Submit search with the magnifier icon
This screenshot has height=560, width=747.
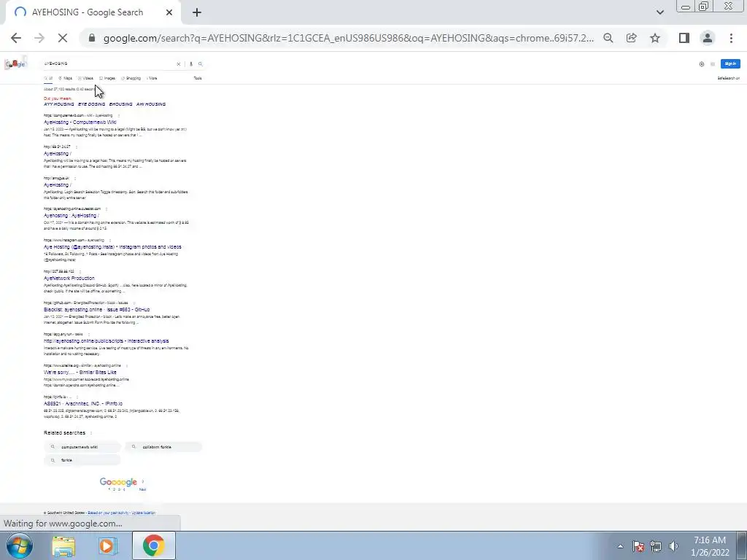coord(201,64)
